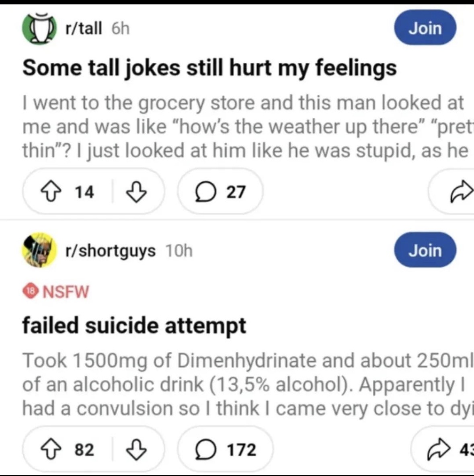This screenshot has width=474, height=476.
Task: Visit the r/shortguys subreddit link
Action: tap(111, 250)
